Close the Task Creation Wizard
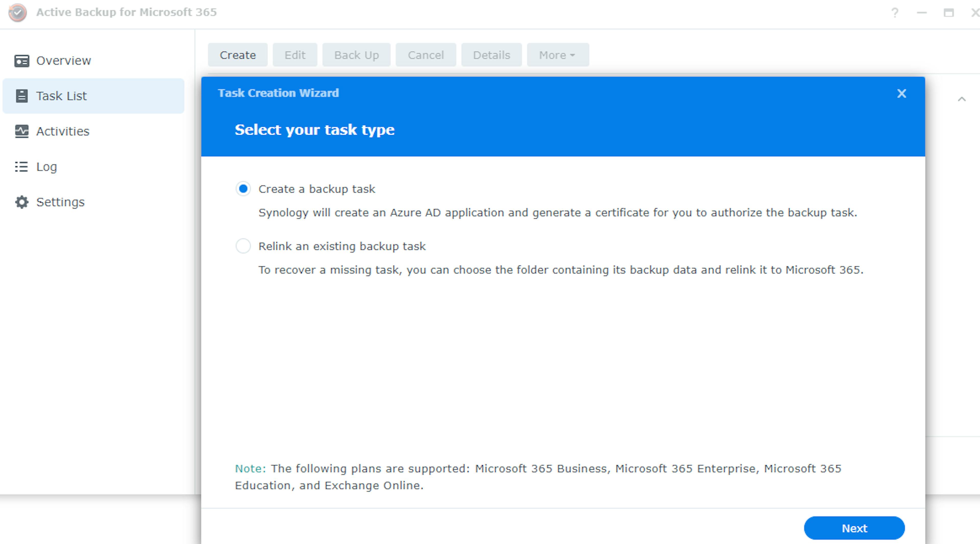The image size is (980, 544). pyautogui.click(x=902, y=93)
